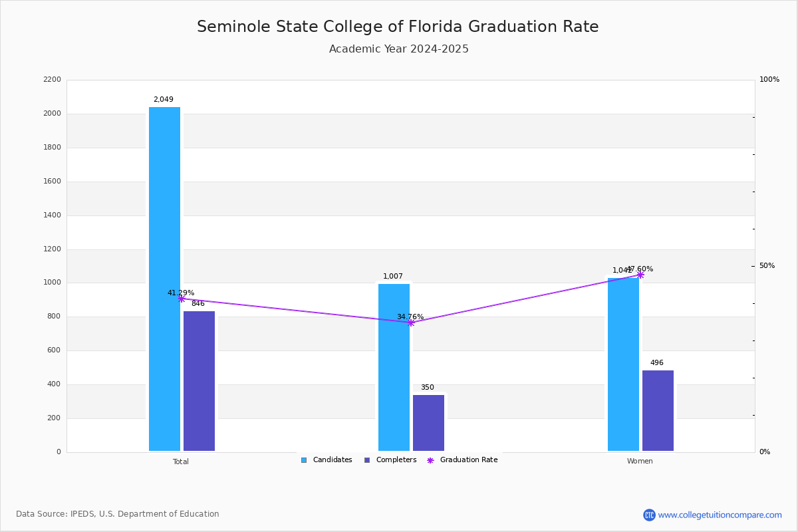Click the Women axis category label
Image resolution: width=798 pixels, height=532 pixels.
(x=640, y=462)
